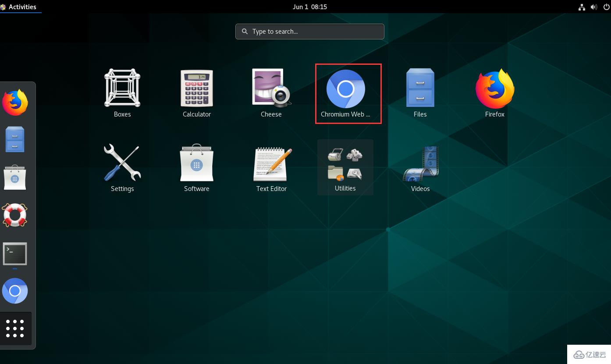
Task: Toggle the Show Applications grid button
Action: click(x=15, y=329)
